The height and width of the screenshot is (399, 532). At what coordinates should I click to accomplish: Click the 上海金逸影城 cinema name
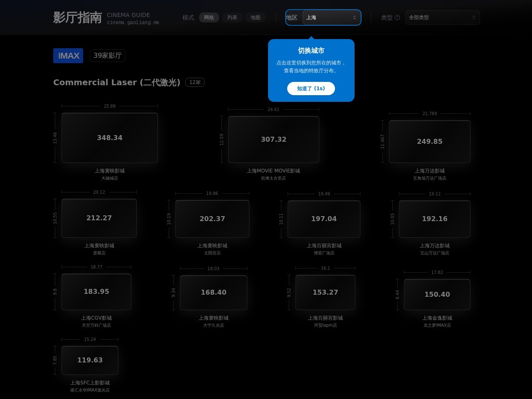437,318
